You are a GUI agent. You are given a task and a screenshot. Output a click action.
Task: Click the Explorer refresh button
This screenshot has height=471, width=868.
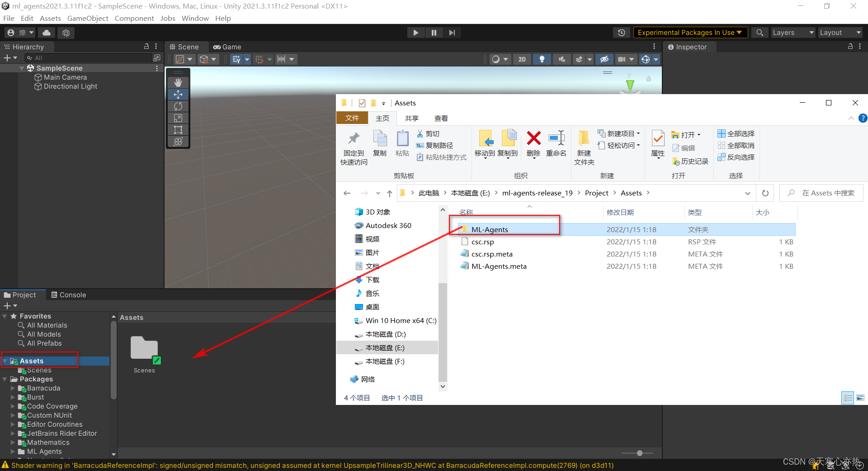765,193
